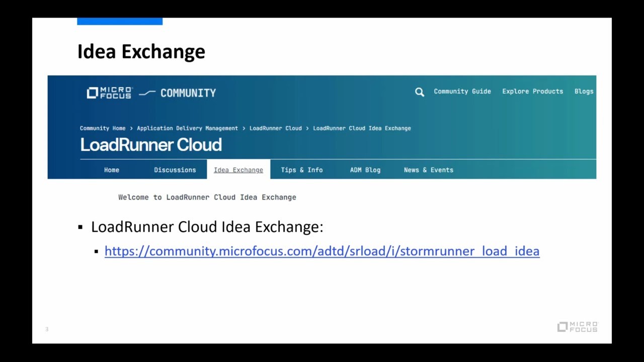Screen dimensions: 644x362
Task: Select the Idea Exchange tab
Action: point(238,170)
